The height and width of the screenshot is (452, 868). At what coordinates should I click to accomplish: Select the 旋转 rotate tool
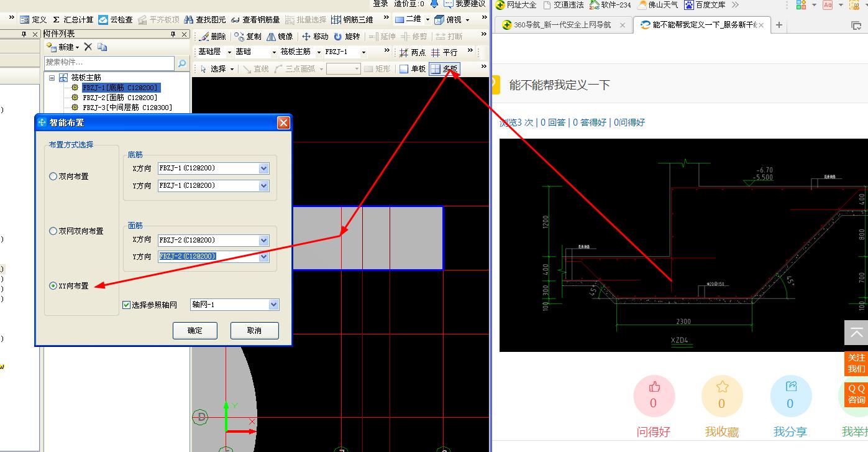[x=347, y=36]
